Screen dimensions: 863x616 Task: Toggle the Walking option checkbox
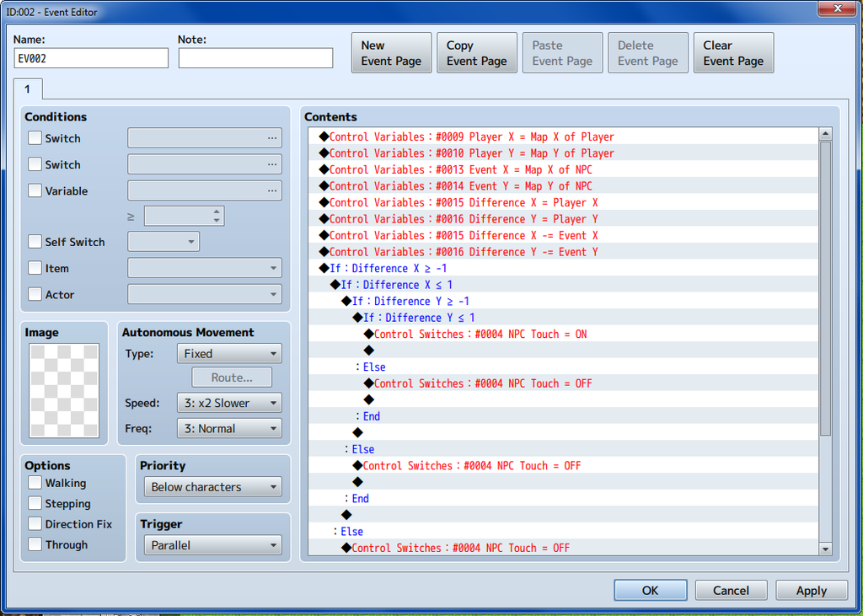(x=35, y=483)
